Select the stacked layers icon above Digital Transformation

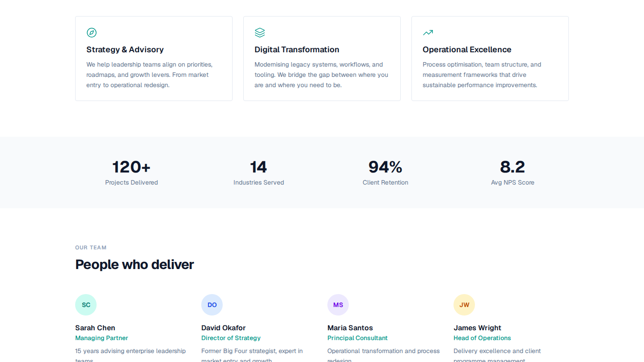click(260, 32)
